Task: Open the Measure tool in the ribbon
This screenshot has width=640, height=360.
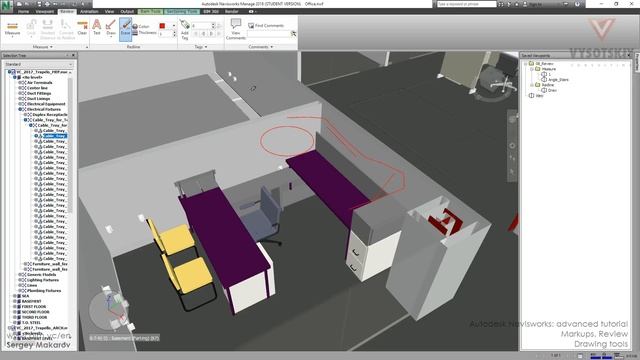Action: [x=12, y=29]
